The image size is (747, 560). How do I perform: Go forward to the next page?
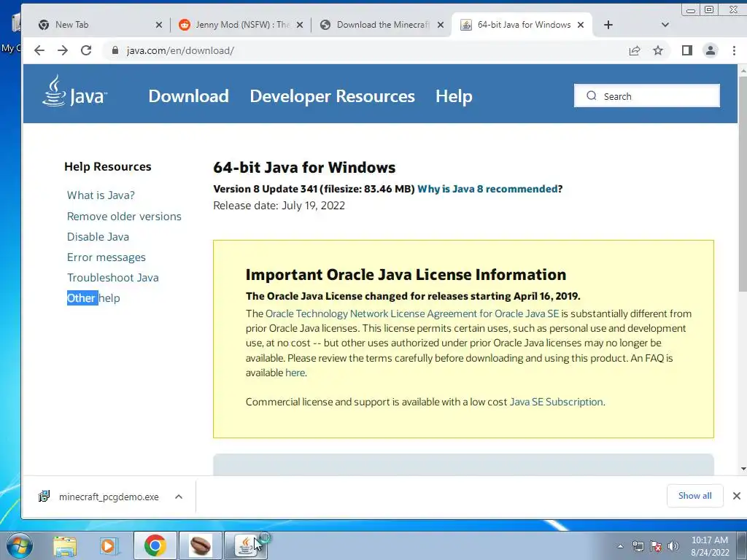[63, 50]
